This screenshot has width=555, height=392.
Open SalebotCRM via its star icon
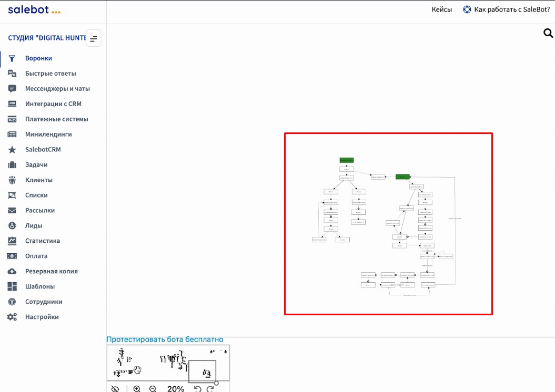(x=12, y=150)
